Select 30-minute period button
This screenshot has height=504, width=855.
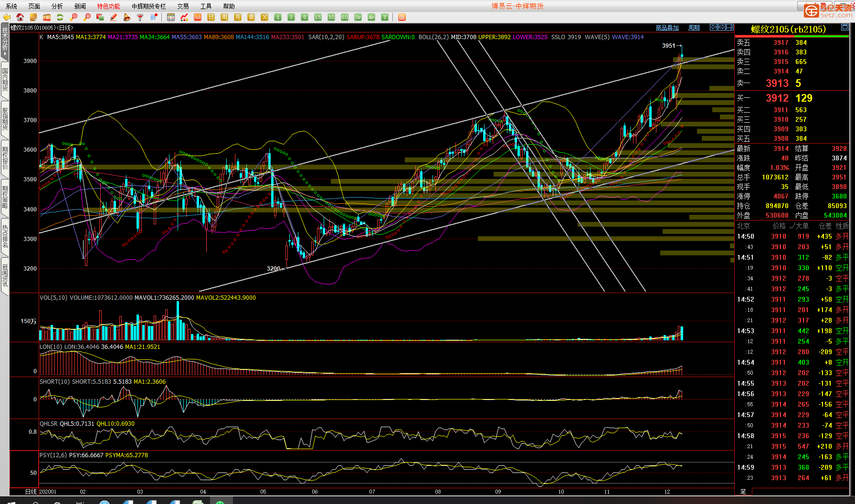click(x=331, y=17)
